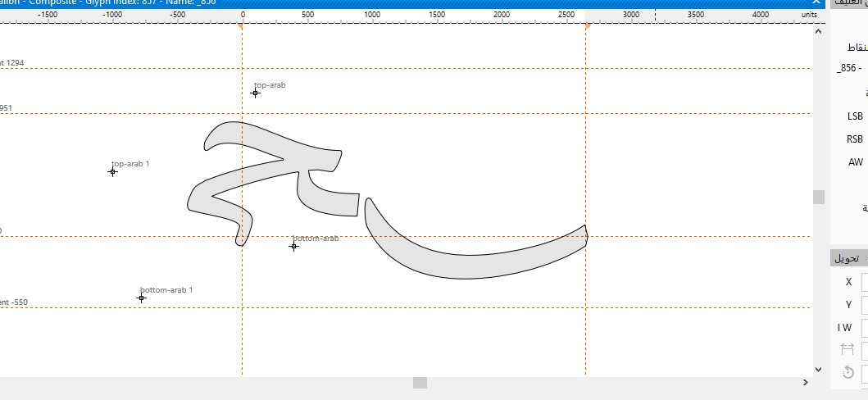This screenshot has height=400, width=868.
Task: Pick the bottom-arab 1 anchor marker
Action: pos(141,298)
